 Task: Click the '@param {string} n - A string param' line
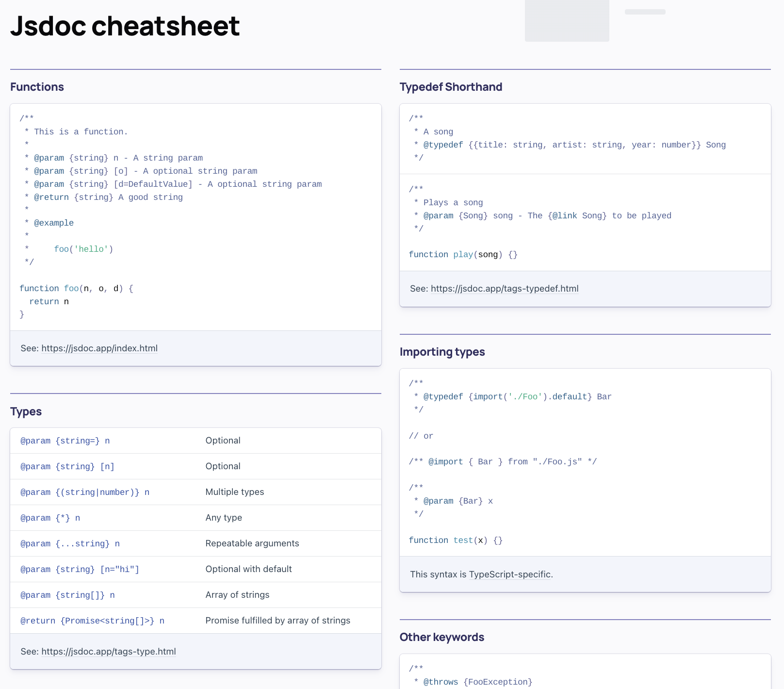coord(114,158)
